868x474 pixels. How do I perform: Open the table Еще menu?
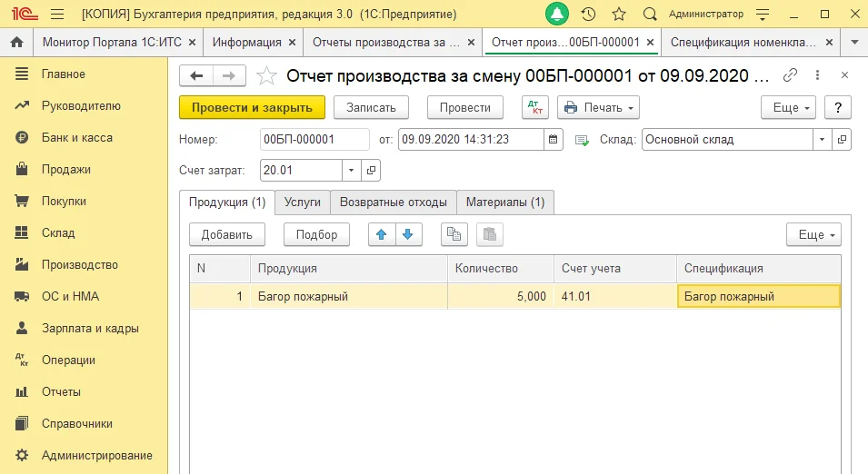point(813,234)
